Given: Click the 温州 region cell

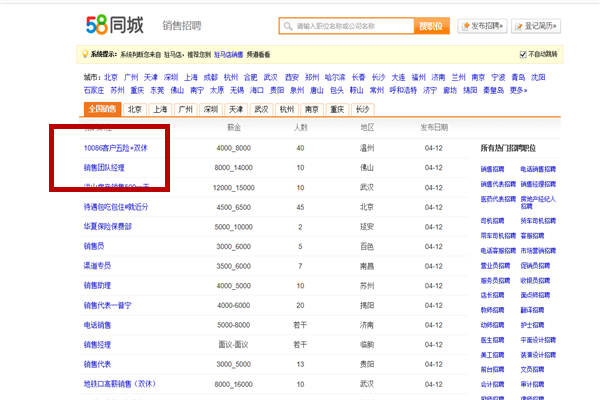Looking at the screenshot, I should tap(367, 148).
